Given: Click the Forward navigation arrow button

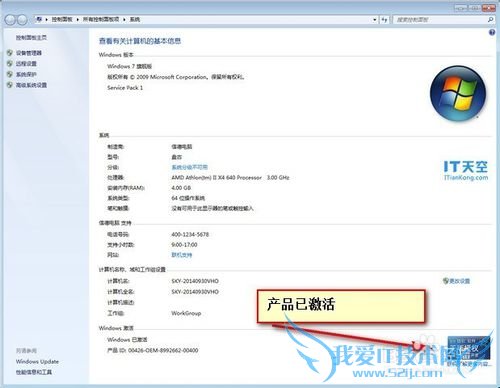Looking at the screenshot, I should point(22,20).
